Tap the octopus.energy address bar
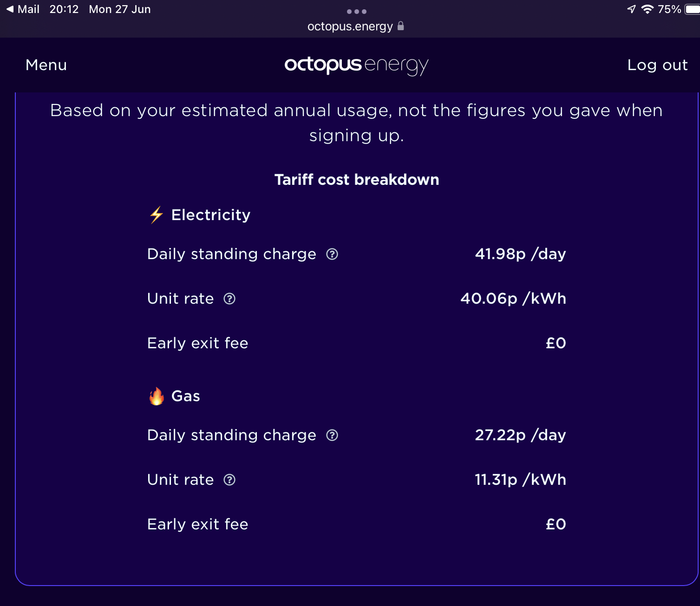Screen dimensions: 700x606 tap(356, 26)
